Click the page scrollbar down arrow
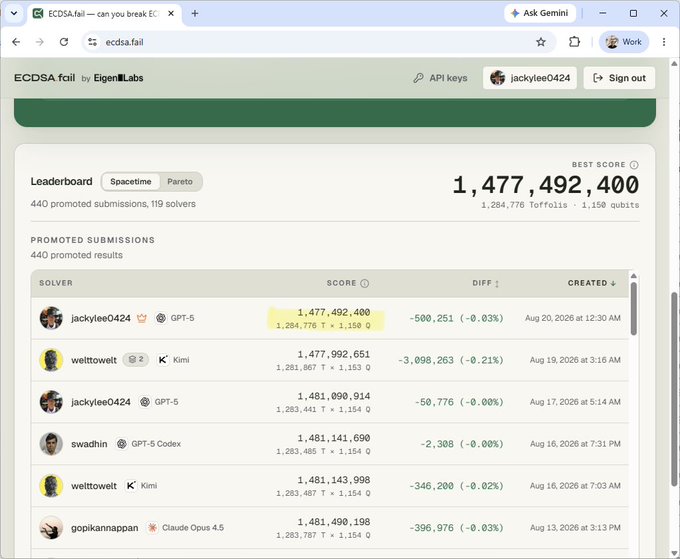680x559 pixels. [x=674, y=553]
